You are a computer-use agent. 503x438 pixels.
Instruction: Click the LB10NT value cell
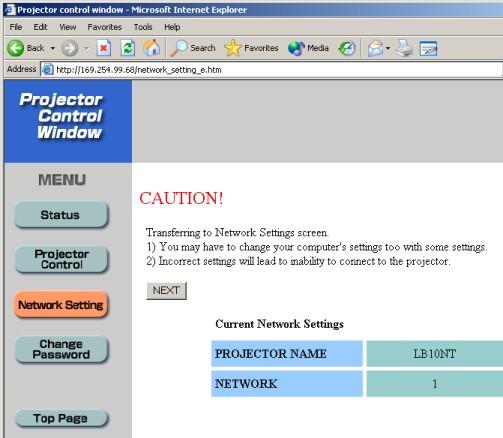[x=435, y=353]
